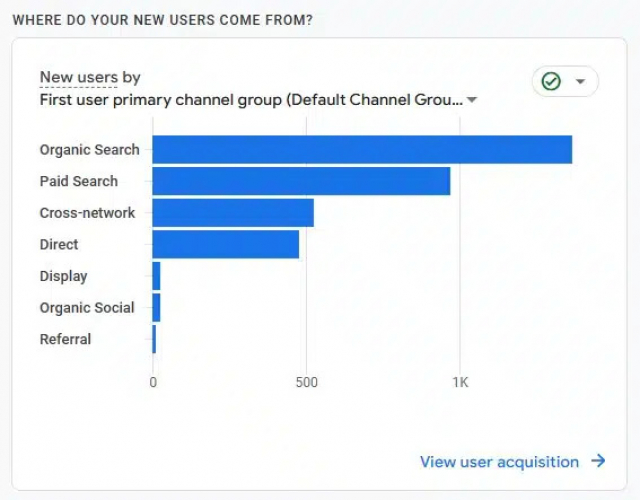This screenshot has height=500, width=640.
Task: Click the arrow icon beside View user acquisition
Action: (598, 461)
